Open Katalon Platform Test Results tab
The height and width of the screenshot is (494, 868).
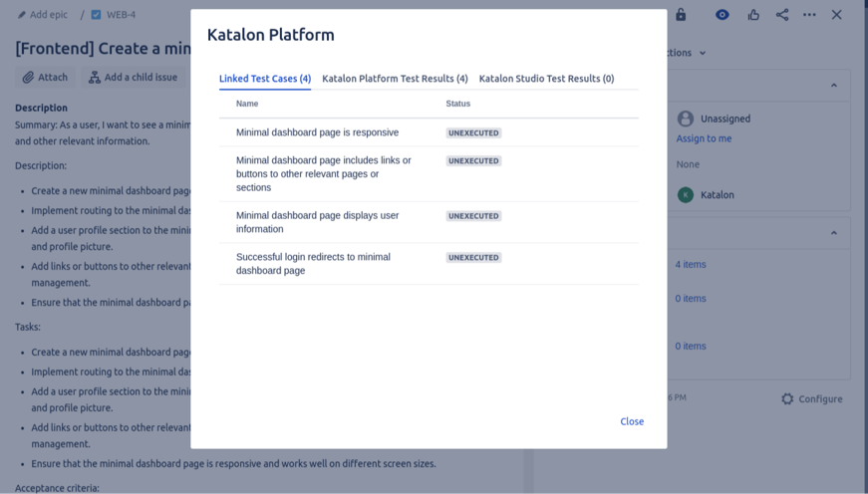pos(395,79)
